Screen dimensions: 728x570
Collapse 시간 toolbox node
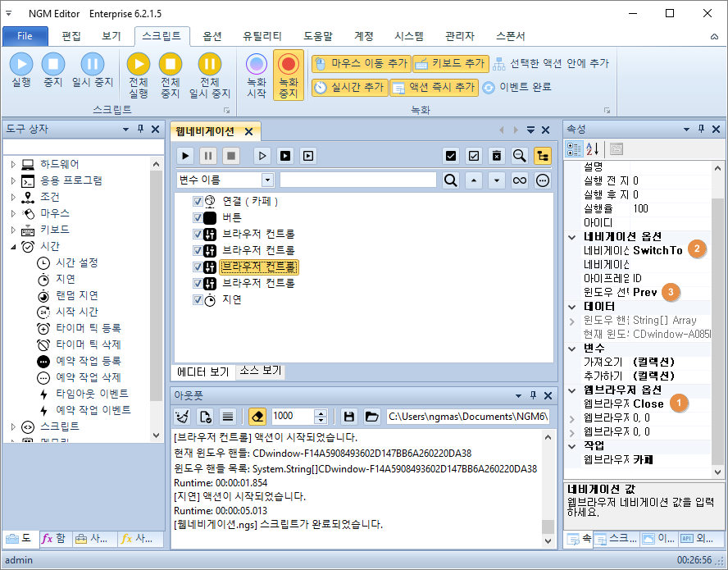click(13, 247)
